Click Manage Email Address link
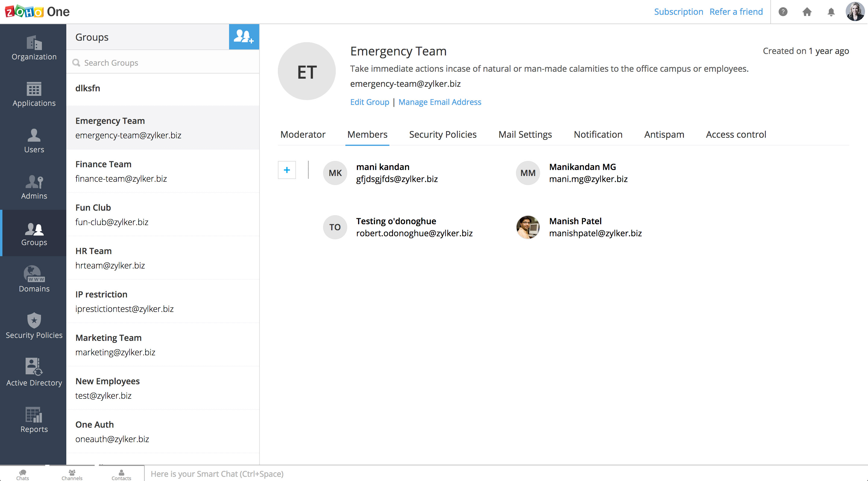The width and height of the screenshot is (868, 481). tap(439, 102)
